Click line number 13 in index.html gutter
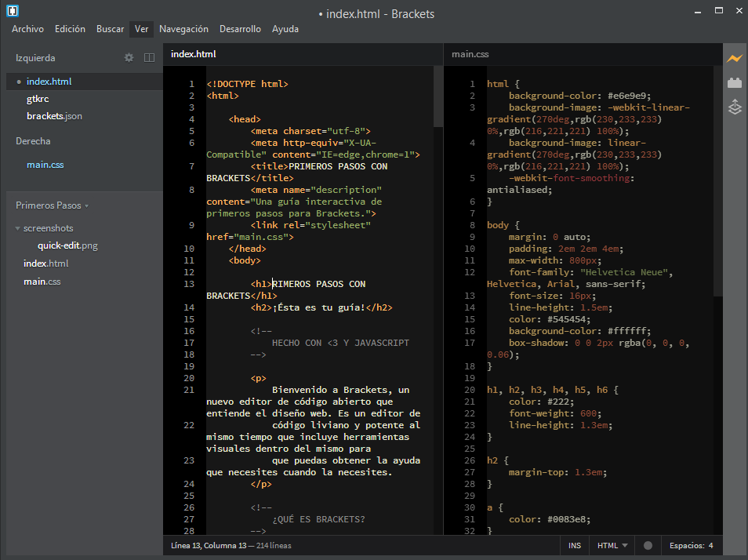The width and height of the screenshot is (748, 560). 189,284
